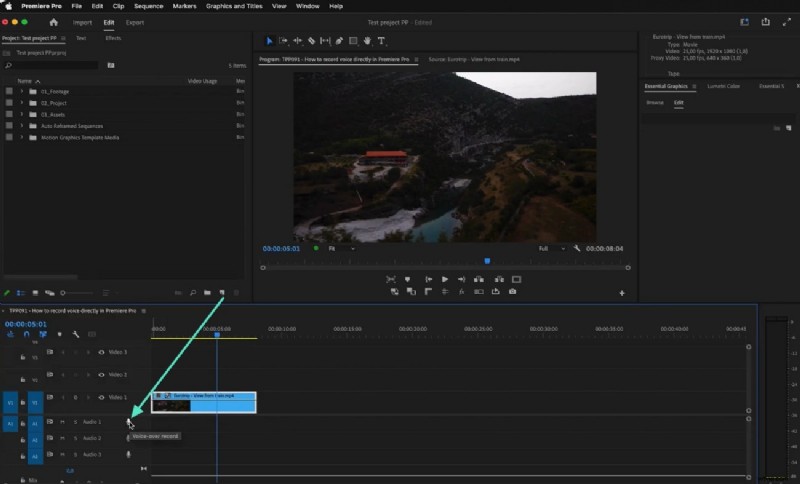The width and height of the screenshot is (800, 484).
Task: Open Program monitor panel menu
Action: coord(416,60)
